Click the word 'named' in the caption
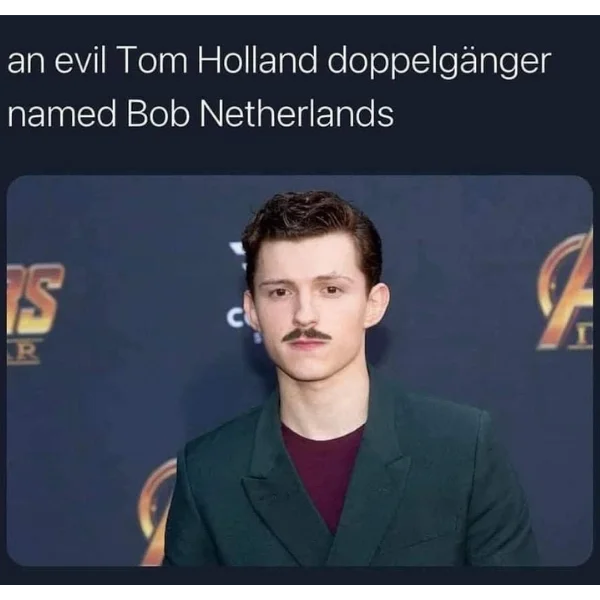The width and height of the screenshot is (600, 600). (x=62, y=114)
